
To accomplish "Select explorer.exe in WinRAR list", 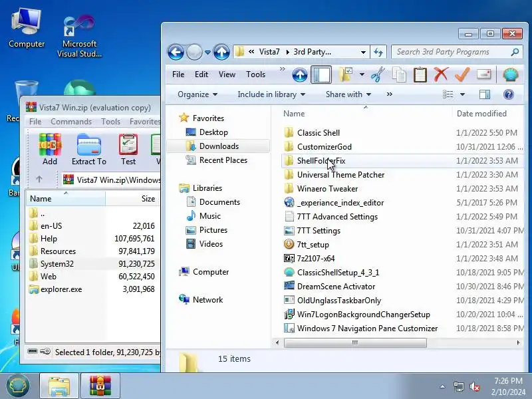I will click(61, 289).
